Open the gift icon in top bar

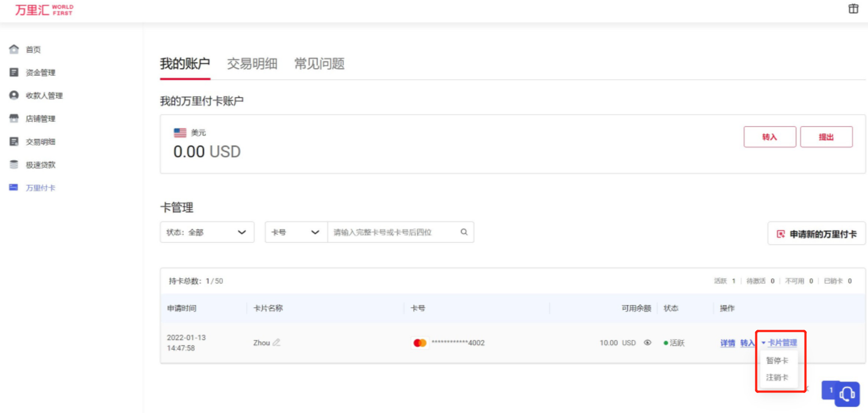(853, 9)
